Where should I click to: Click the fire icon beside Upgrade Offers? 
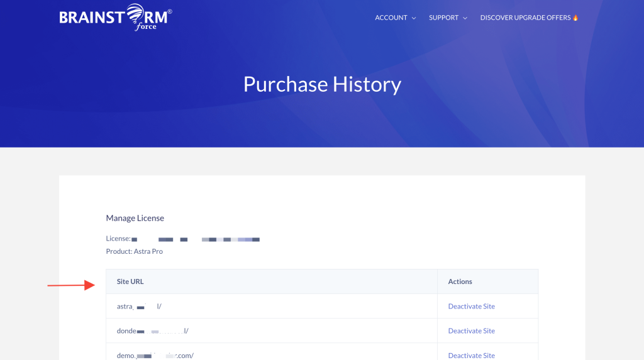(575, 18)
